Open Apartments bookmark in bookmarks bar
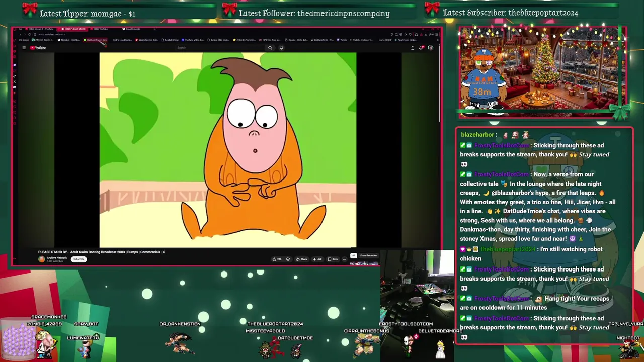The width and height of the screenshot is (644, 362). pyautogui.click(x=407, y=40)
